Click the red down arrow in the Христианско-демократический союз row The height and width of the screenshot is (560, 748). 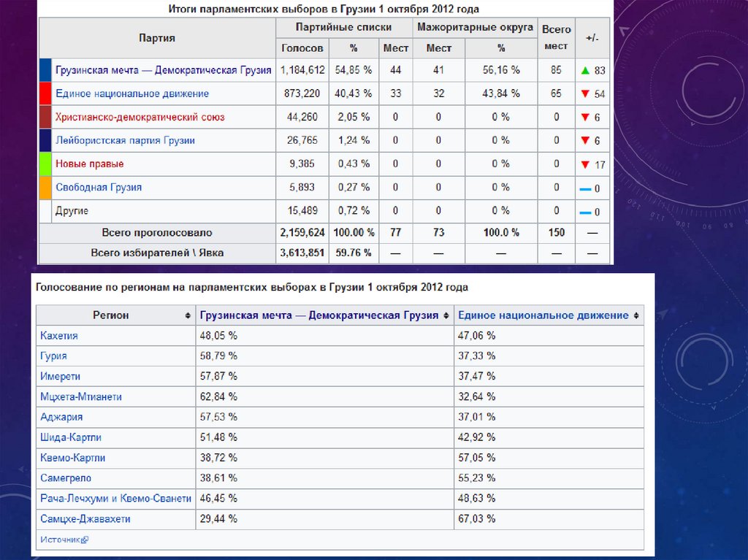[585, 118]
